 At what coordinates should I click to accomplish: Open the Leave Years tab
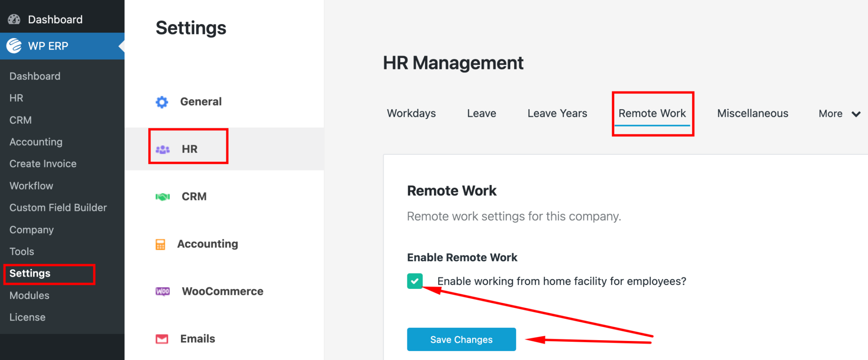[557, 113]
